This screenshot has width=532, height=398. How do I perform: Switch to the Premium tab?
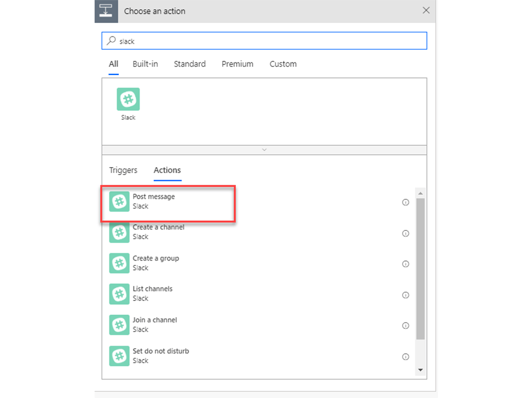point(238,64)
